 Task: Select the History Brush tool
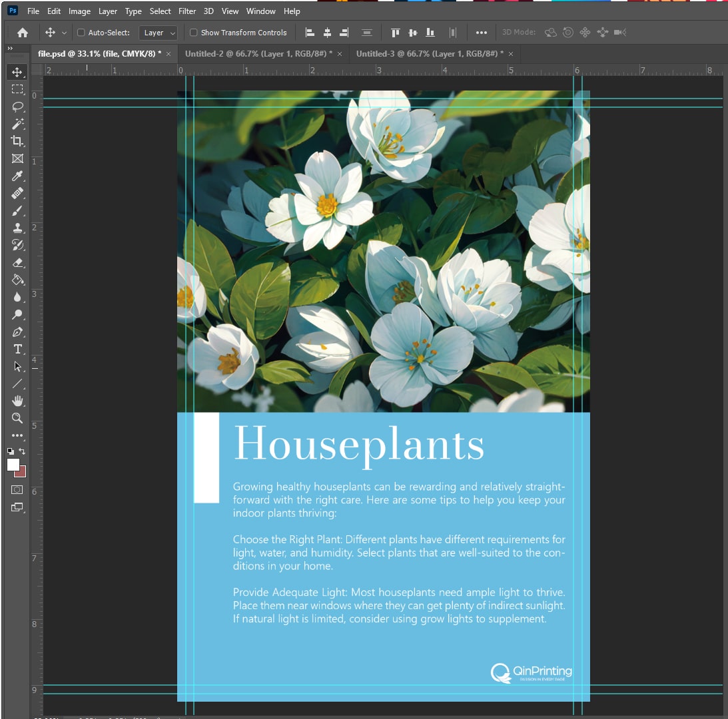17,245
